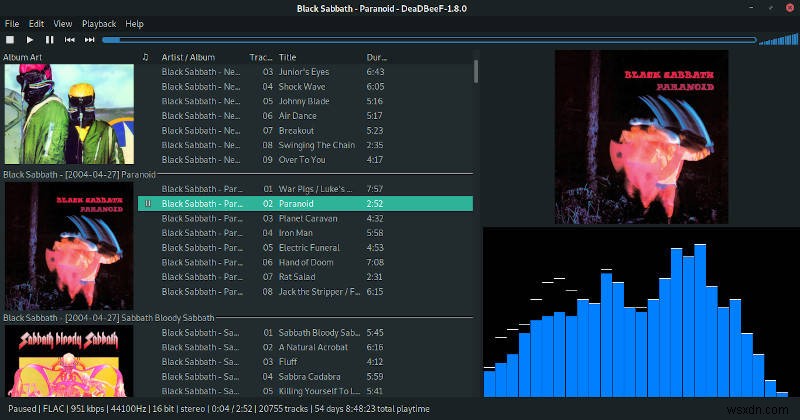Click the Paranoid album group header
Screen dimensions: 800x420
pos(238,175)
